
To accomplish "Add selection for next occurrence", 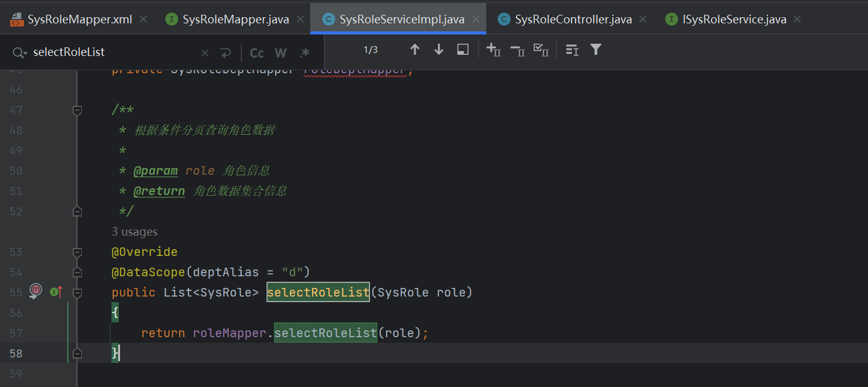I will (x=493, y=50).
